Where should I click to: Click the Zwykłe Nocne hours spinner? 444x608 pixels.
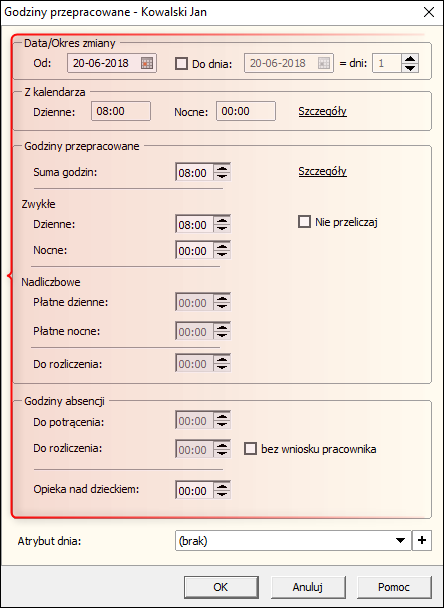point(222,250)
